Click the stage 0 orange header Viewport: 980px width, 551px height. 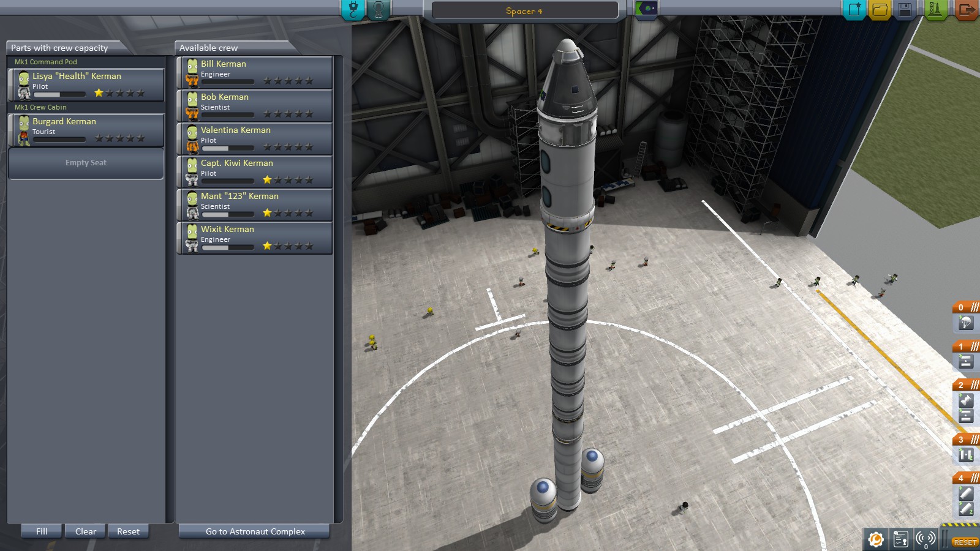pos(966,307)
